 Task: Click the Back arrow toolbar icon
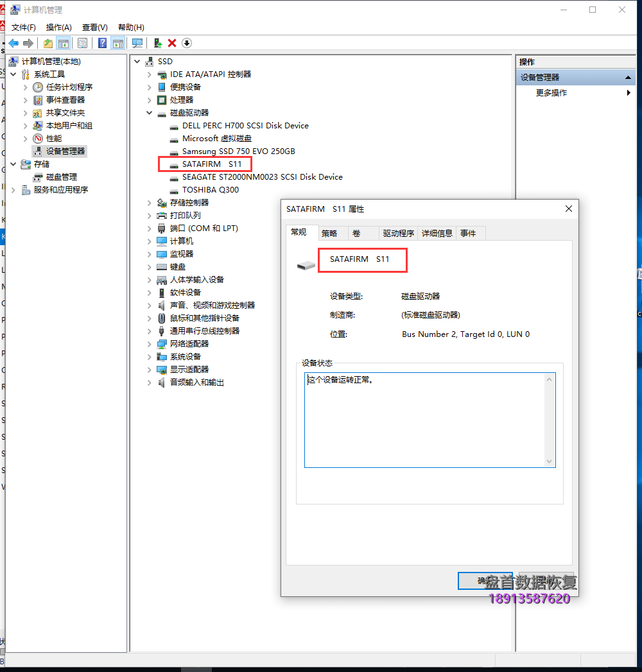[13, 43]
